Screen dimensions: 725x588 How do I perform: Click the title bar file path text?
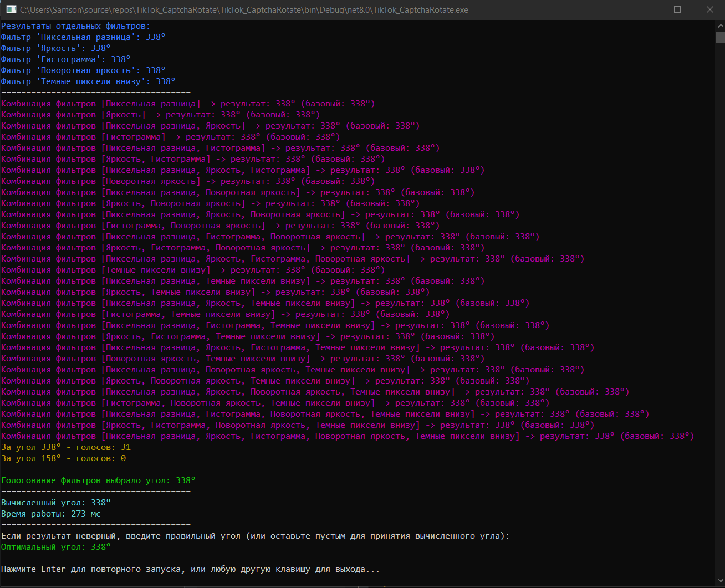point(244,10)
